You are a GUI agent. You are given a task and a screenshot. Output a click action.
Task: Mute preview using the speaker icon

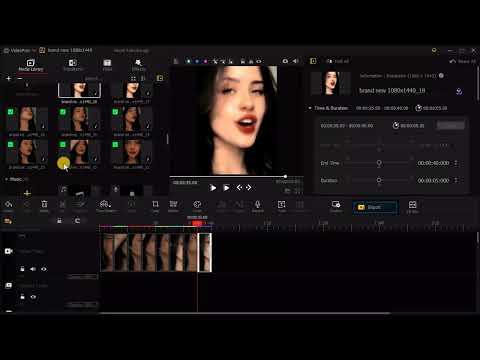pyautogui.click(x=296, y=61)
